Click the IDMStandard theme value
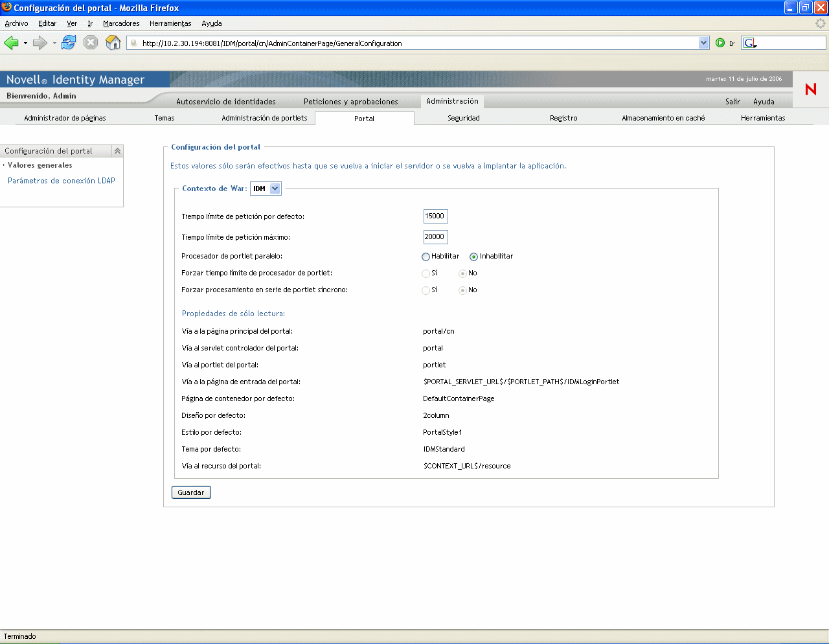829x644 pixels. point(444,449)
